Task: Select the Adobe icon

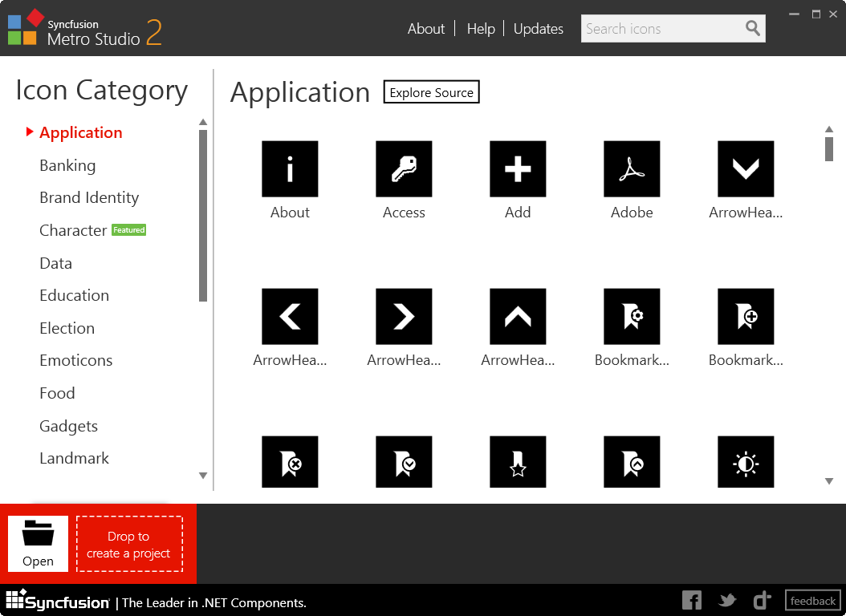Action: (x=632, y=168)
